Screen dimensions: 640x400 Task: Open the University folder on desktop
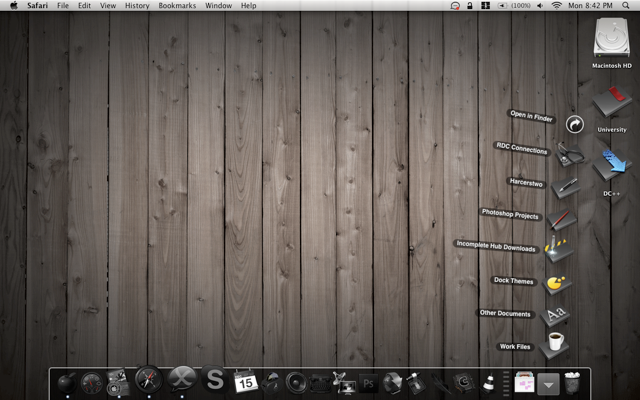pyautogui.click(x=611, y=105)
